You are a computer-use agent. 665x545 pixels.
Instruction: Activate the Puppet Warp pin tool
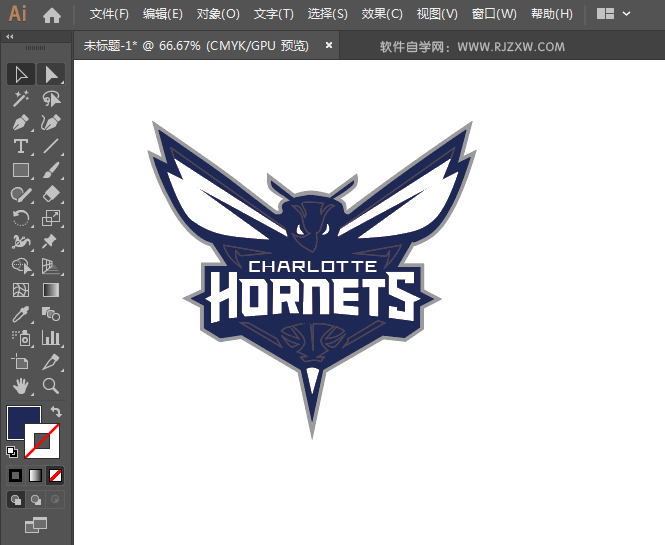point(51,242)
